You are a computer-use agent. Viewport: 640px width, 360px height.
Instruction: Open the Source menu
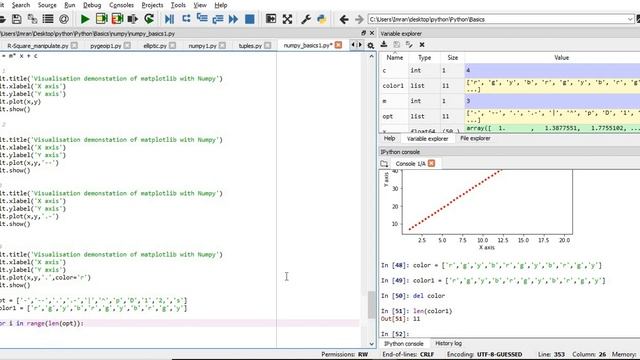point(47,5)
